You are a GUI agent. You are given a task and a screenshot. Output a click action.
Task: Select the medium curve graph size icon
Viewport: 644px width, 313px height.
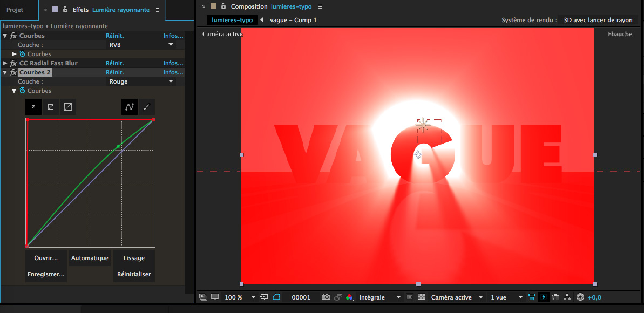pyautogui.click(x=51, y=107)
